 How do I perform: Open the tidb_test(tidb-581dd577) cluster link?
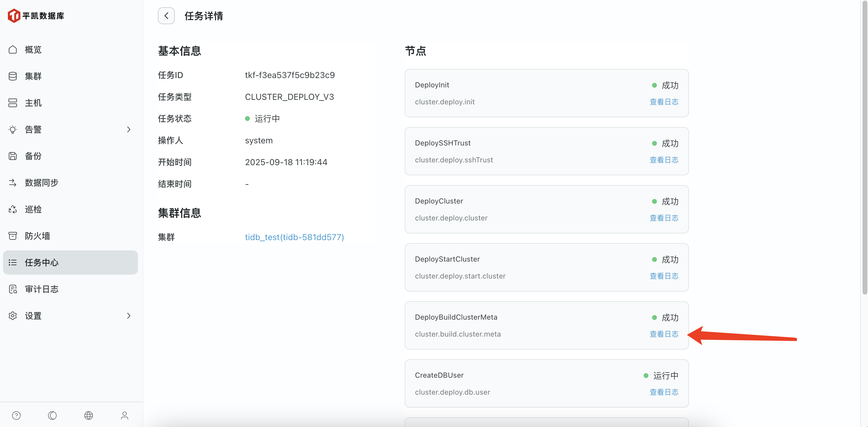pos(294,237)
